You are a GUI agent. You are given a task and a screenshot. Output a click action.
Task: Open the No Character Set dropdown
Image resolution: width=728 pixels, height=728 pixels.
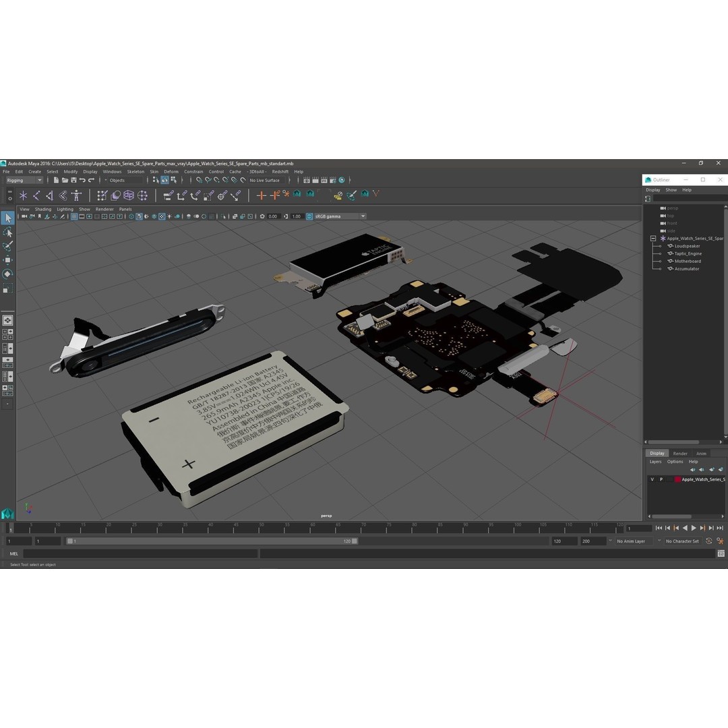(x=681, y=541)
